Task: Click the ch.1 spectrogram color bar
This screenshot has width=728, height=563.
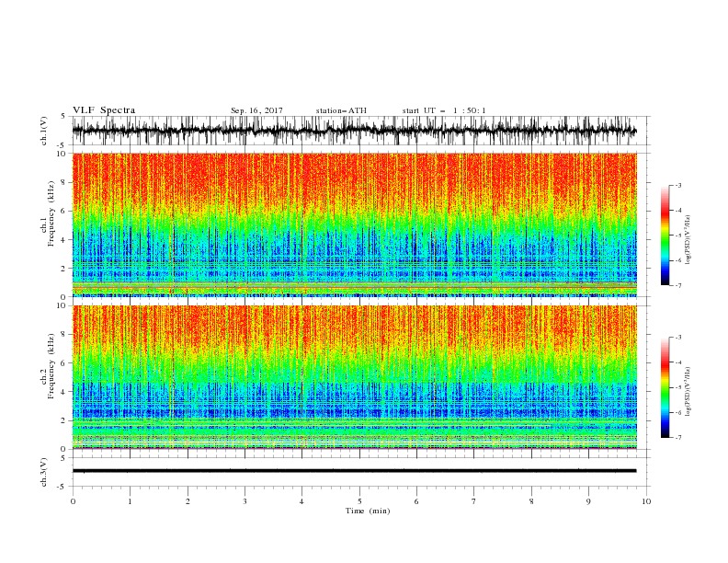Action: [665, 235]
